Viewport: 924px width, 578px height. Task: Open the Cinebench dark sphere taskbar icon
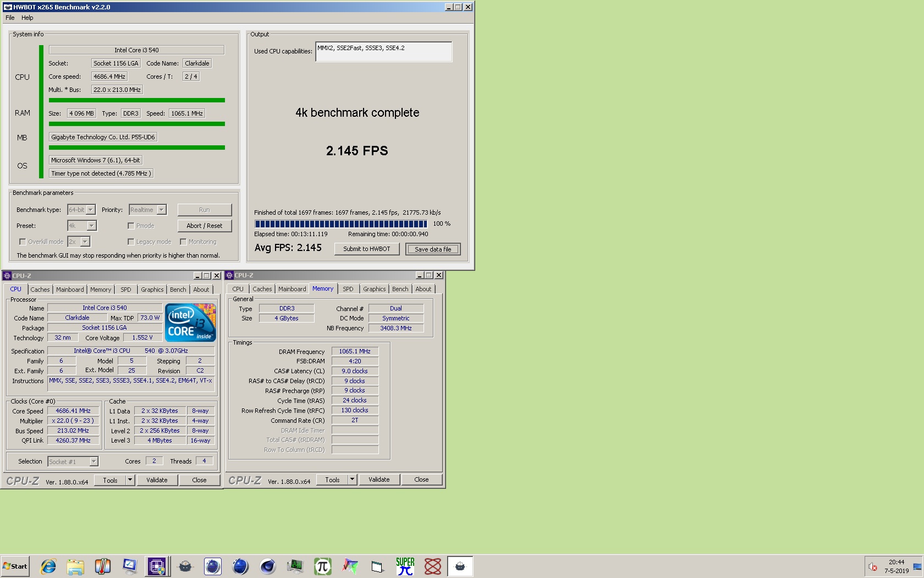pyautogui.click(x=268, y=566)
